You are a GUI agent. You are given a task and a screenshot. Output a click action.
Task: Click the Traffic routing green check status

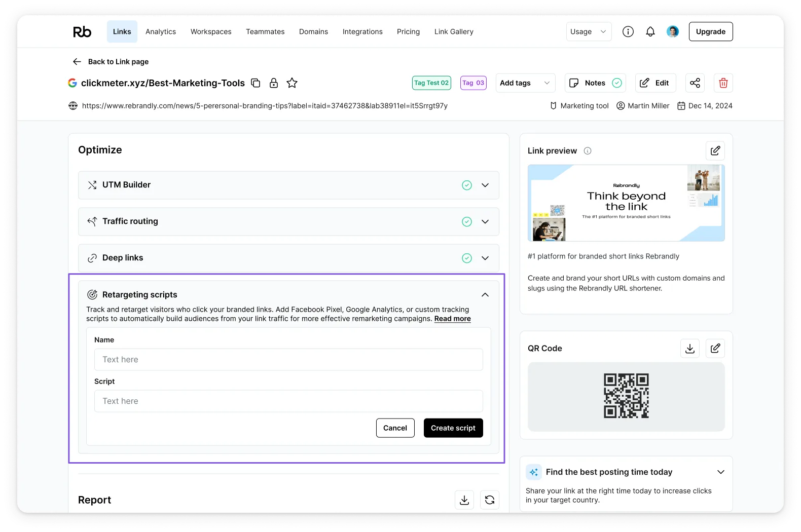point(467,222)
